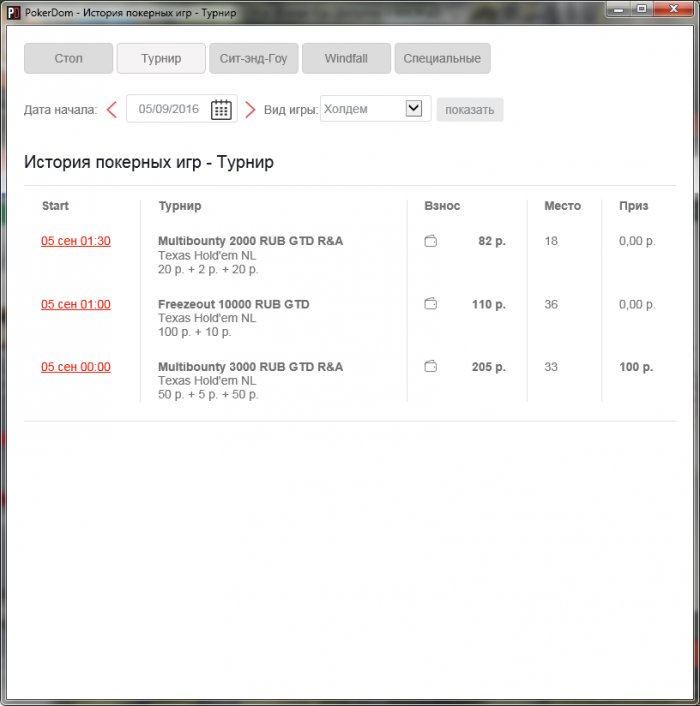Click the 100 р. + 10 р. breakdown
Image resolution: width=700 pixels, height=706 pixels.
click(x=194, y=332)
